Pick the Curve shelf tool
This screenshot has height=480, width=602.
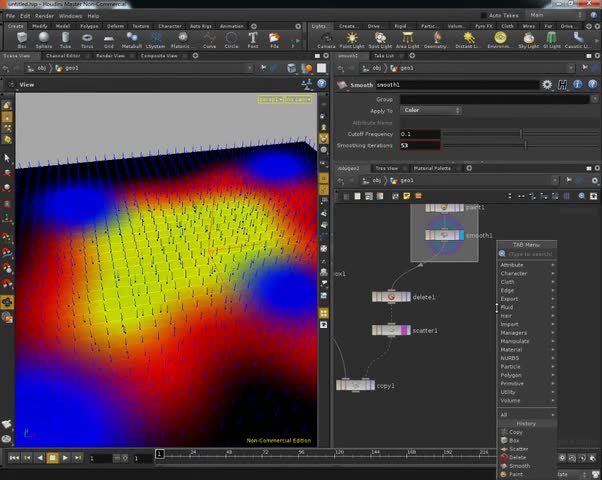pyautogui.click(x=209, y=40)
